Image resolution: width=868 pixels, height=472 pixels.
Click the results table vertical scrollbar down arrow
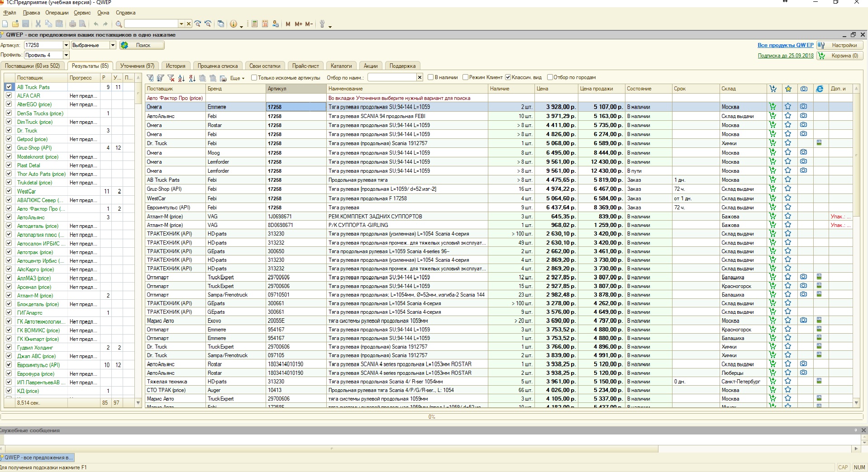click(856, 402)
